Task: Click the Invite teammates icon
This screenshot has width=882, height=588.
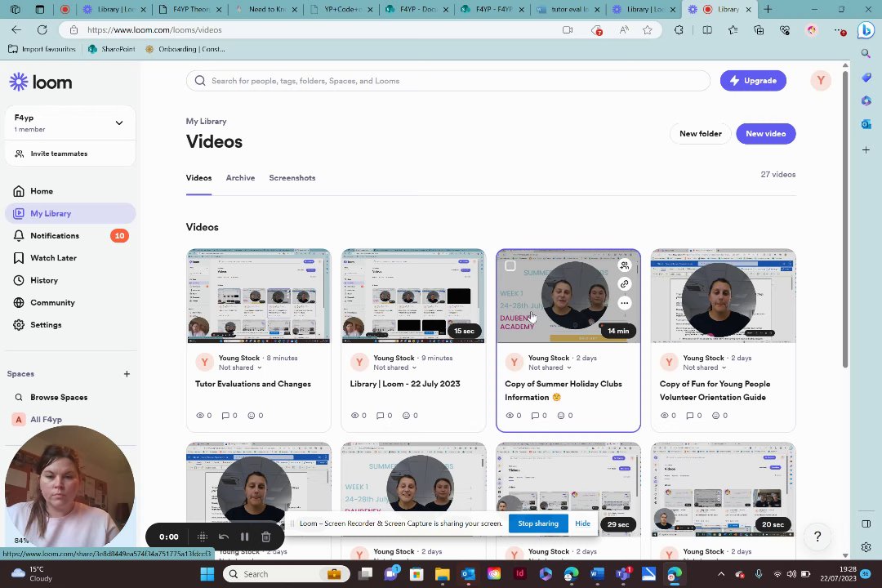Action: (19, 154)
